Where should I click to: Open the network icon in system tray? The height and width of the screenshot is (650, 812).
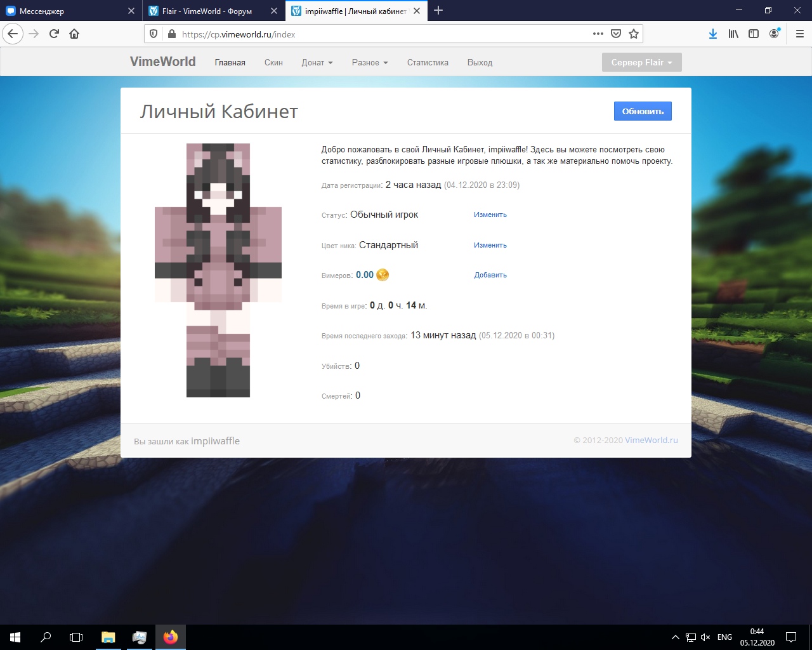pos(691,637)
